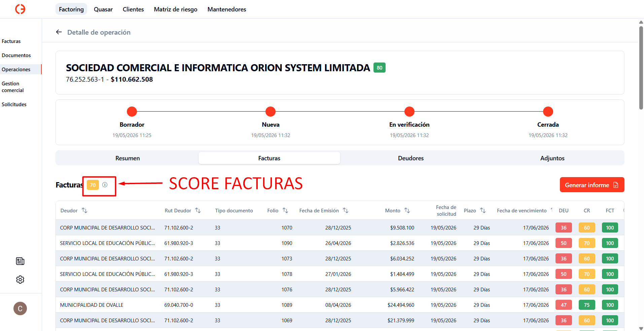Click the info icon next to Facturas score
The image size is (644, 331).
click(x=105, y=184)
